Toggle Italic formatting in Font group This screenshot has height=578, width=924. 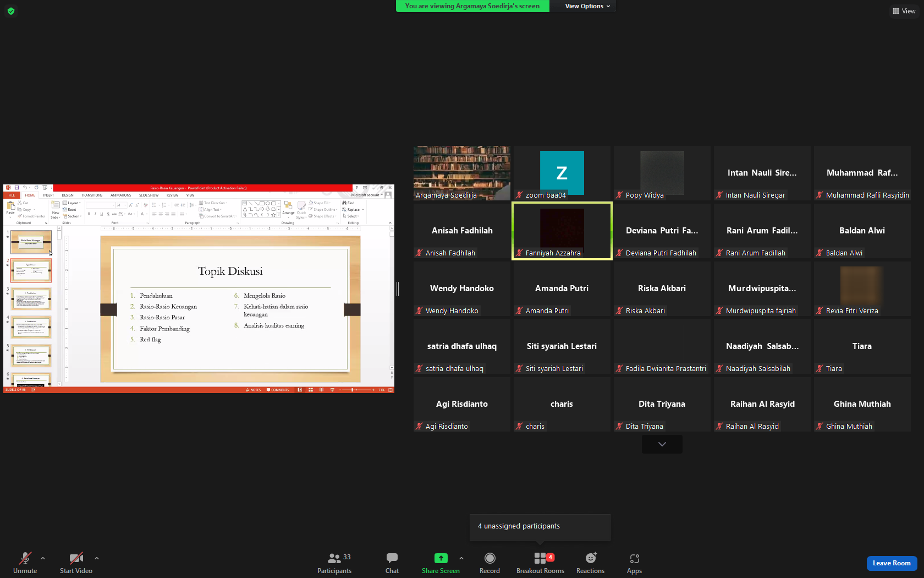[95, 214]
